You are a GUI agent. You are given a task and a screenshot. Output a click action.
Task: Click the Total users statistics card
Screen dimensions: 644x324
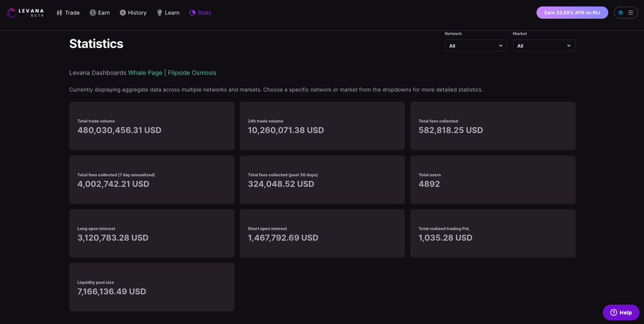[493, 179]
